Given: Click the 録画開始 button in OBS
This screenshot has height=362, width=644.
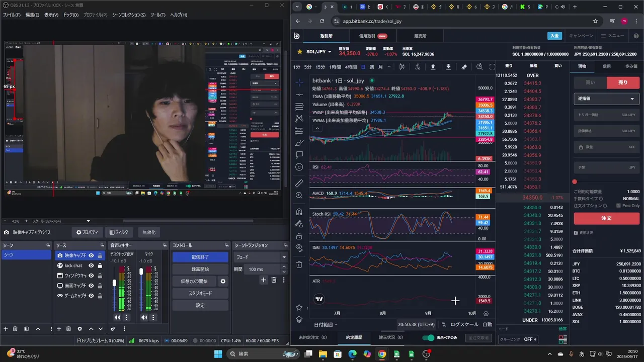Looking at the screenshot, I should coord(200,269).
